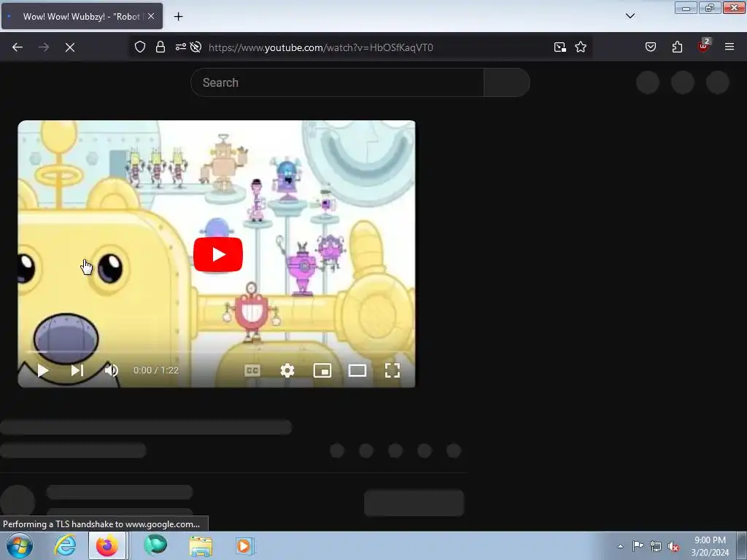This screenshot has width=747, height=560.
Task: Launch Windows Media Player from taskbar
Action: tap(245, 545)
